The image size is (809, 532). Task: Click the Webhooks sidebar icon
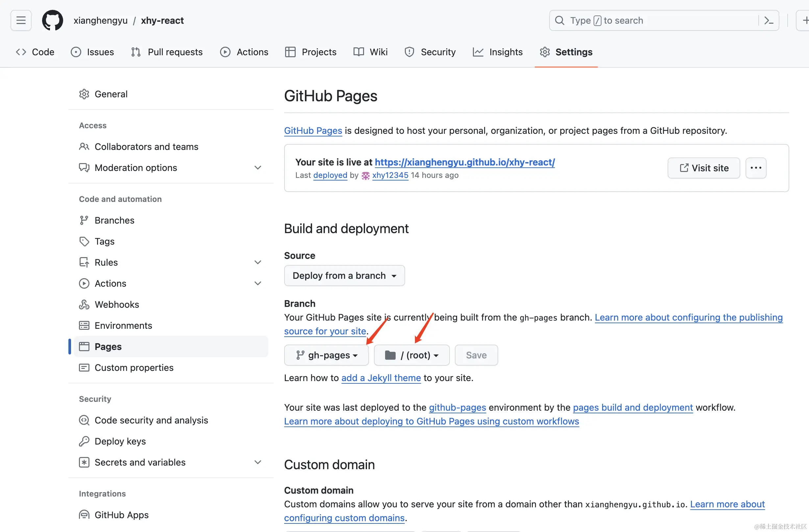pos(84,304)
